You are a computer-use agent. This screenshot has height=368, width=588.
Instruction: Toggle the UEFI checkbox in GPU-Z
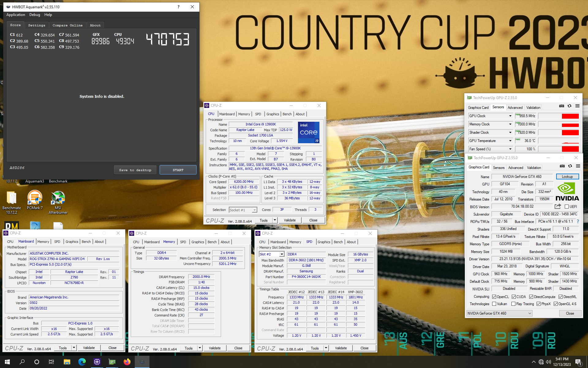click(x=567, y=207)
